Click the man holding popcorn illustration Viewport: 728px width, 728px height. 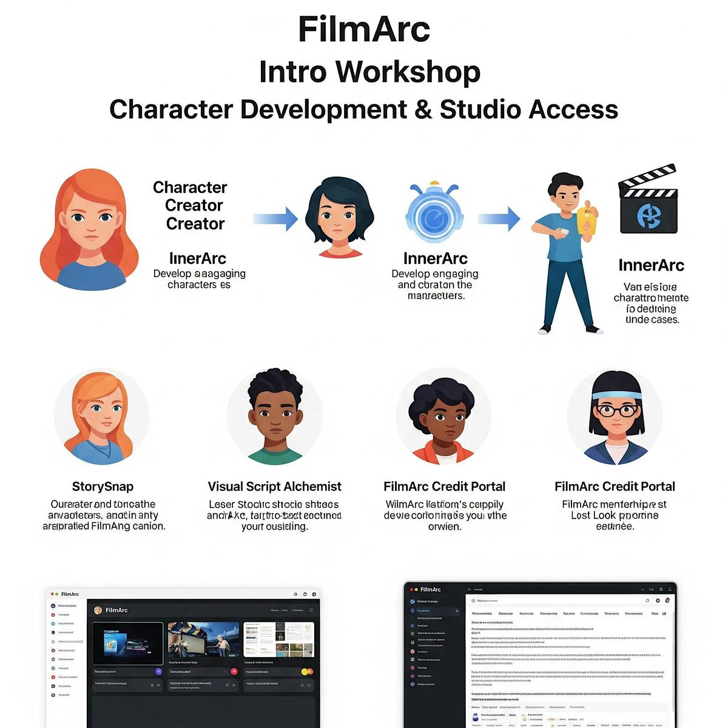click(x=564, y=253)
